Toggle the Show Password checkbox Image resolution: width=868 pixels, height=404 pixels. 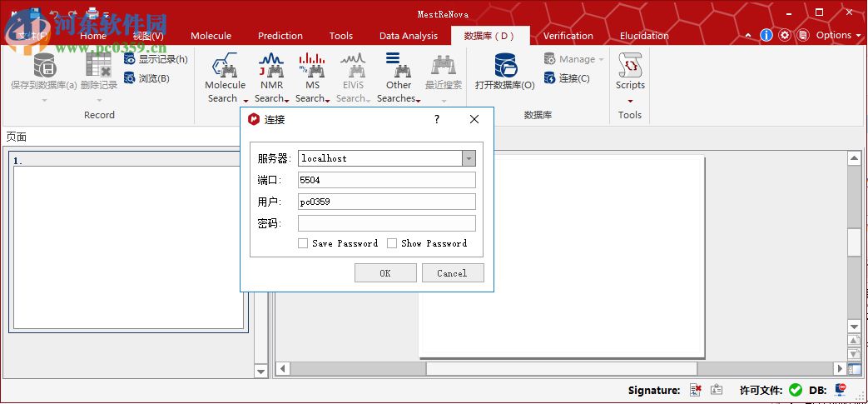pyautogui.click(x=392, y=243)
